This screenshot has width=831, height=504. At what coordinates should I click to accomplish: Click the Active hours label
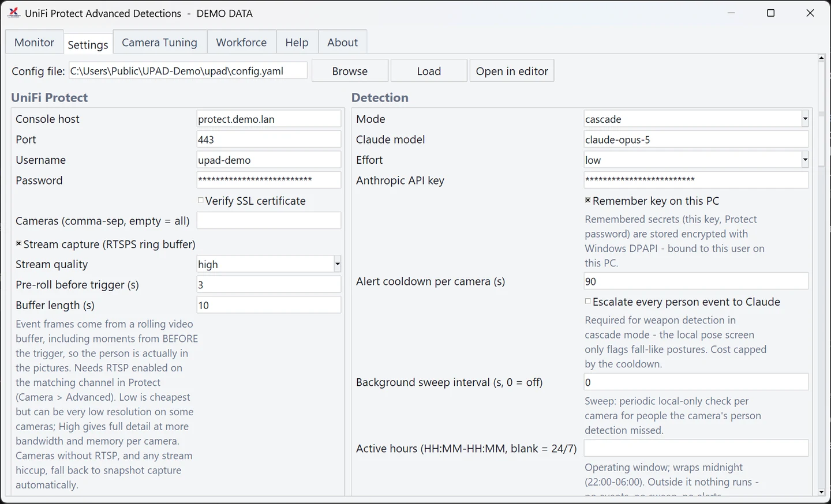(x=466, y=449)
